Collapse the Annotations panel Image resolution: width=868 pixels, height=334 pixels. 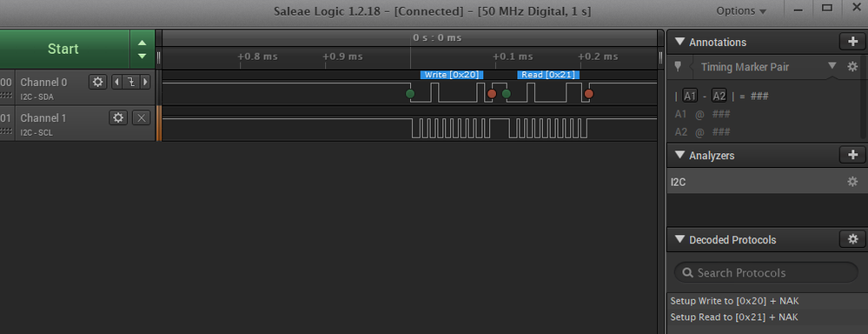tap(679, 42)
